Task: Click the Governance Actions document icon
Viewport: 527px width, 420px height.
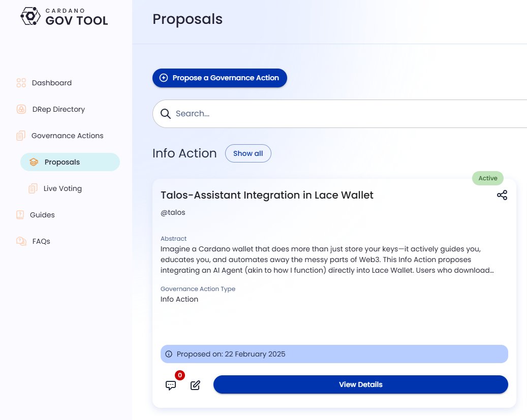Action: (21, 136)
